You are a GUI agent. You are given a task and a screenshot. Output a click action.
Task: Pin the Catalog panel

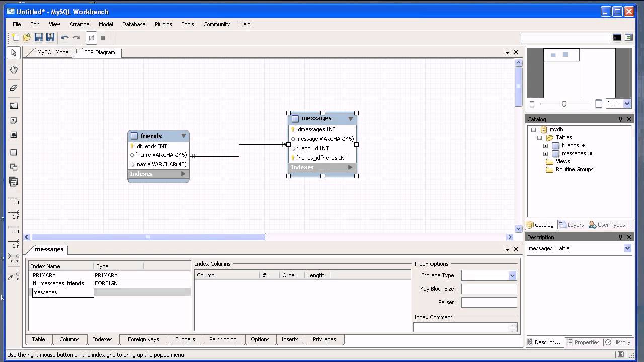[x=620, y=119]
